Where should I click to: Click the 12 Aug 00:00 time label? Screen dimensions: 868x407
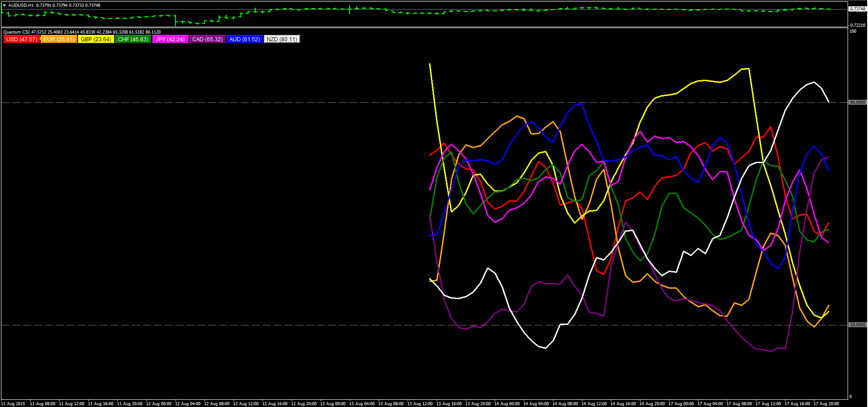point(159,404)
